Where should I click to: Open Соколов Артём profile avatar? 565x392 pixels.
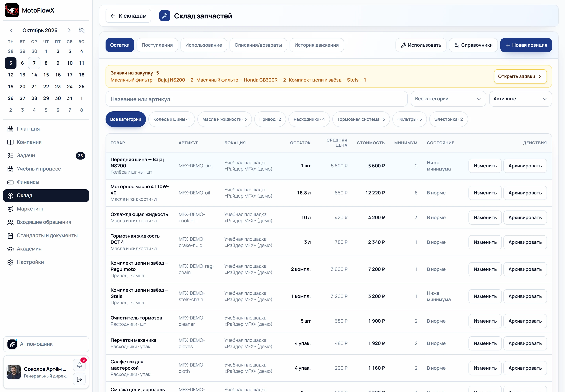click(x=14, y=372)
